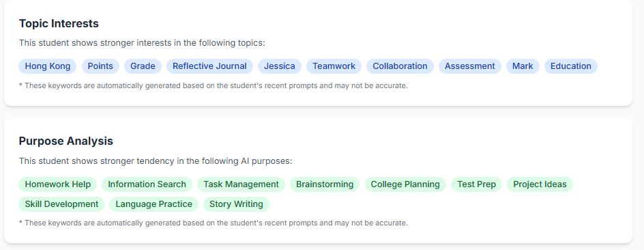Select the College Planning tag
Image resolution: width=644 pixels, height=250 pixels.
pos(405,184)
